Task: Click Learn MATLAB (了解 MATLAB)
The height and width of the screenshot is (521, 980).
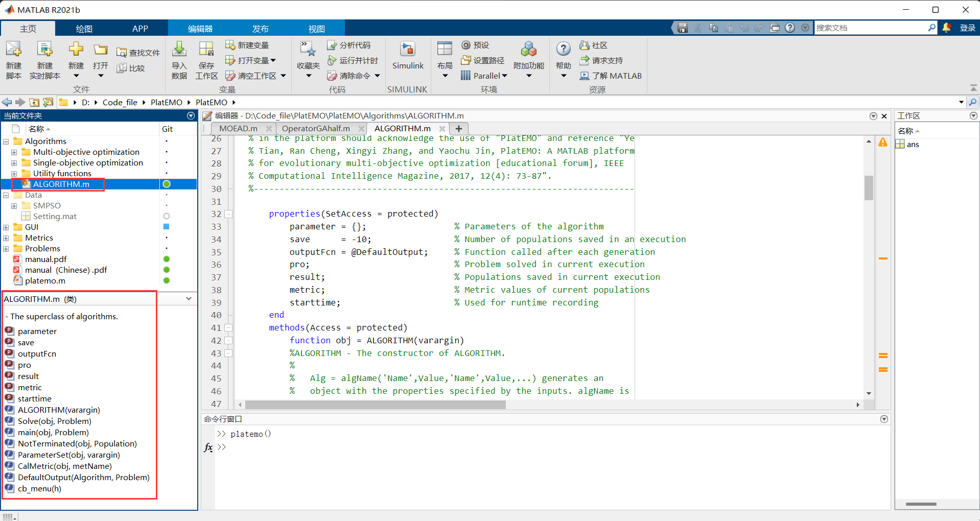Action: point(611,76)
